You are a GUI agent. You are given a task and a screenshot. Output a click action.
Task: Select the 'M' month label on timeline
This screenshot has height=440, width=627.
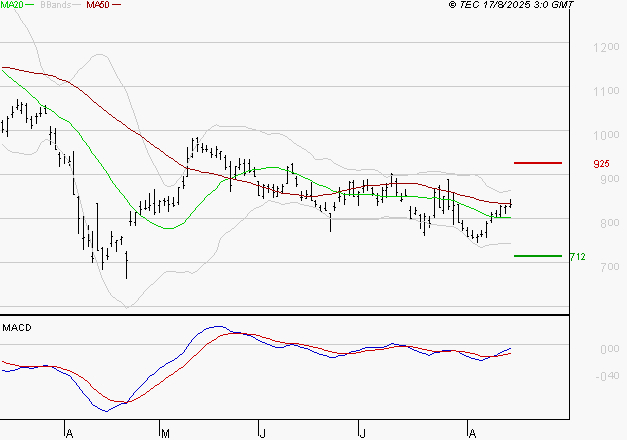click(x=166, y=433)
